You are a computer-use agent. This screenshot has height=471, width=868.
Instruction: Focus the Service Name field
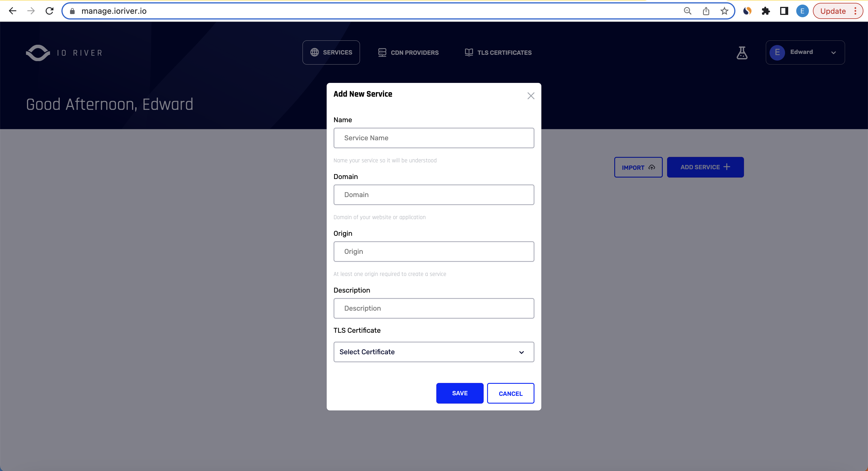434,138
